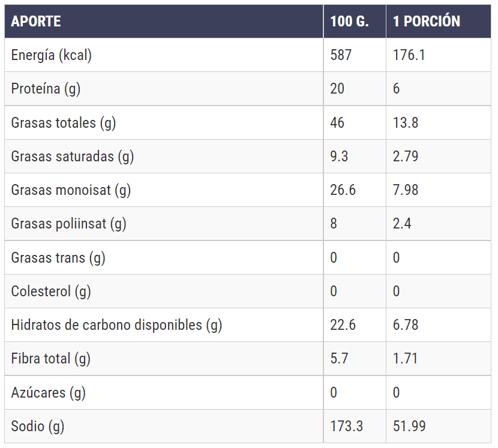Select Hidratos de carbono disponibles label
498x448 pixels.
(x=116, y=325)
